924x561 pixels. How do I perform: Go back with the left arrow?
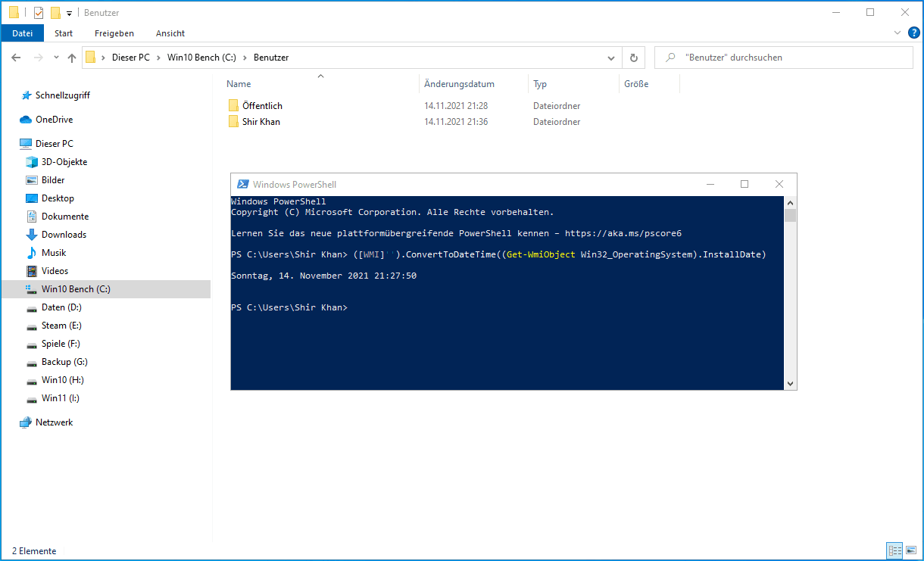17,58
